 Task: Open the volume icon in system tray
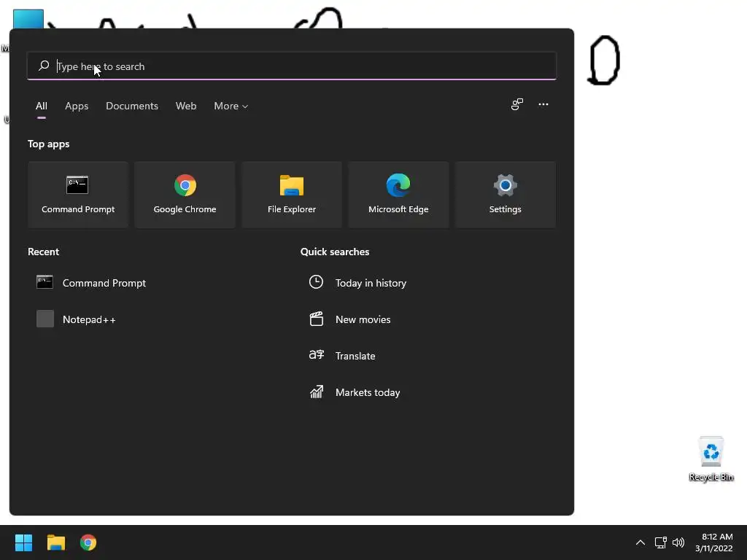tap(678, 542)
